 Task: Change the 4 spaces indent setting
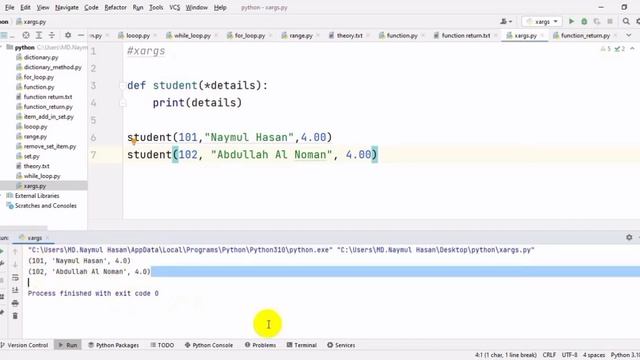[593, 355]
